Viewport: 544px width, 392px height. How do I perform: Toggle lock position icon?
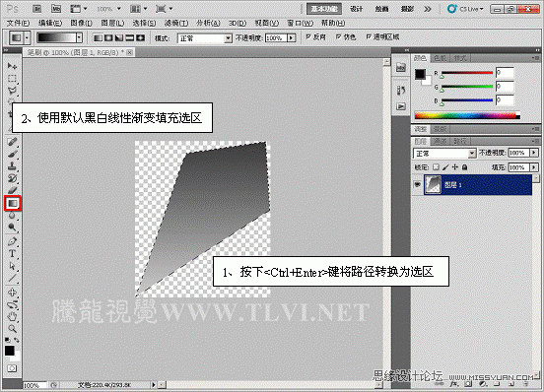(x=455, y=167)
